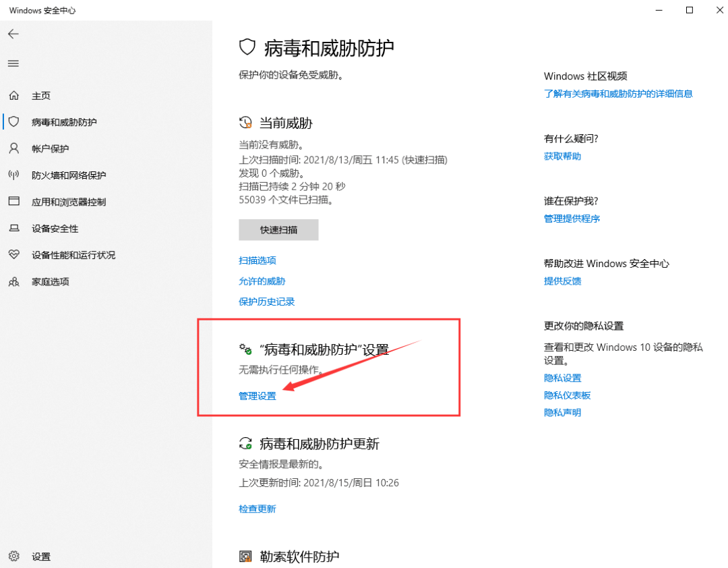Expand the sidebar hamburger menu

click(x=13, y=63)
